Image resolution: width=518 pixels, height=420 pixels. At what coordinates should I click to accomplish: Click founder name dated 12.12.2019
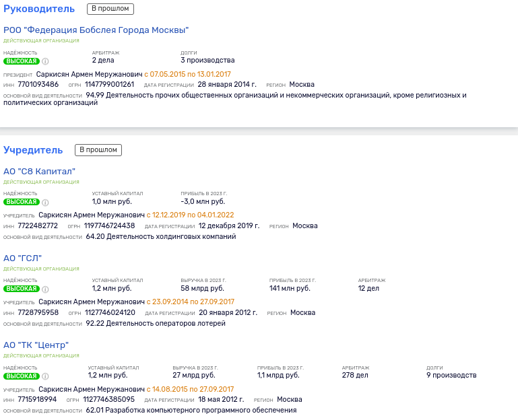[x=92, y=215]
